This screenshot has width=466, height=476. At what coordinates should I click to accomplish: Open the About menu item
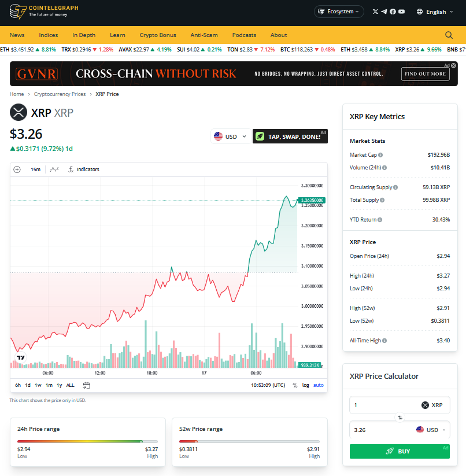tap(279, 35)
